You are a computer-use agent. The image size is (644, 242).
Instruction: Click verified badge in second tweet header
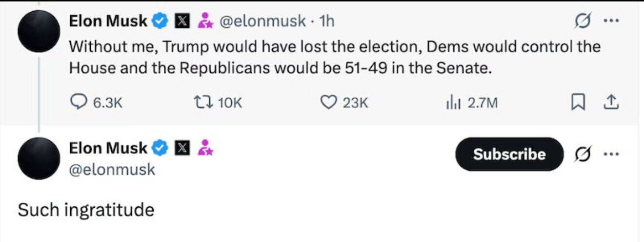click(160, 148)
